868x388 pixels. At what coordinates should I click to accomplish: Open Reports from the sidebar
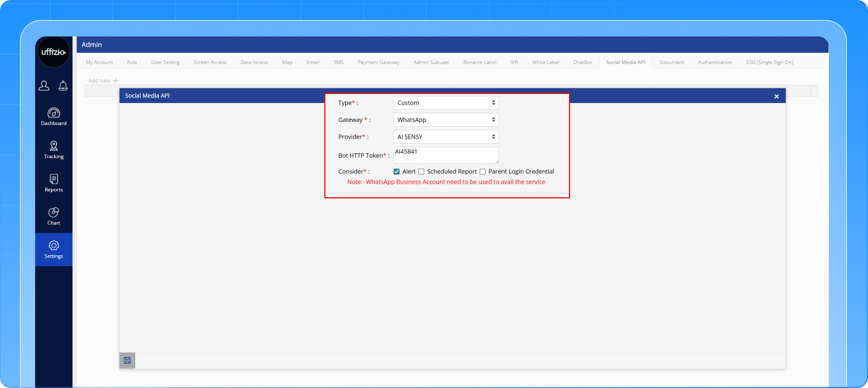coord(54,183)
